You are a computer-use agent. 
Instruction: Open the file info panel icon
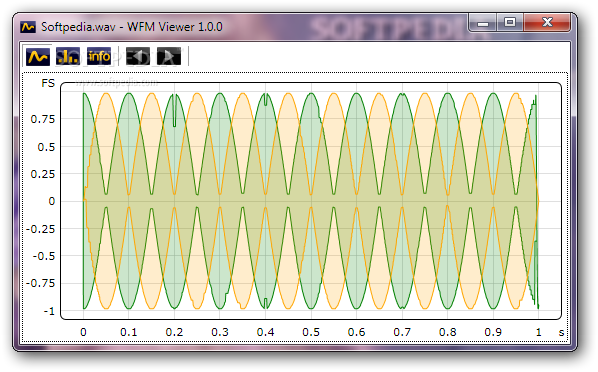click(x=99, y=56)
